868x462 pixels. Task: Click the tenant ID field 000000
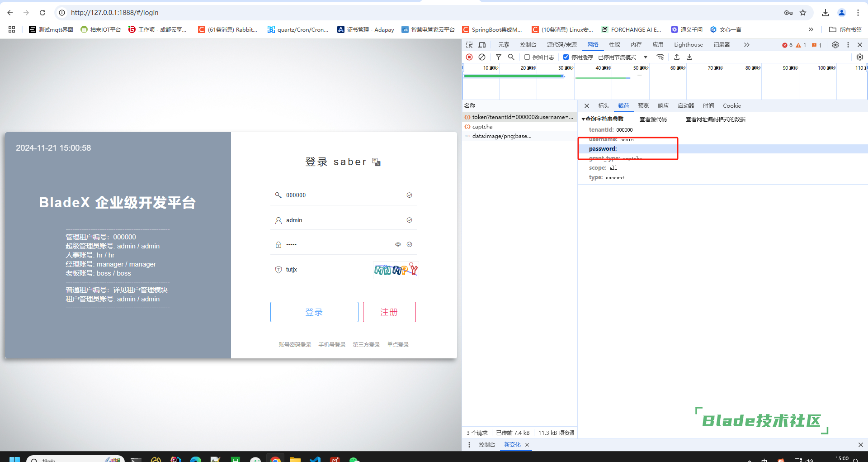click(344, 195)
